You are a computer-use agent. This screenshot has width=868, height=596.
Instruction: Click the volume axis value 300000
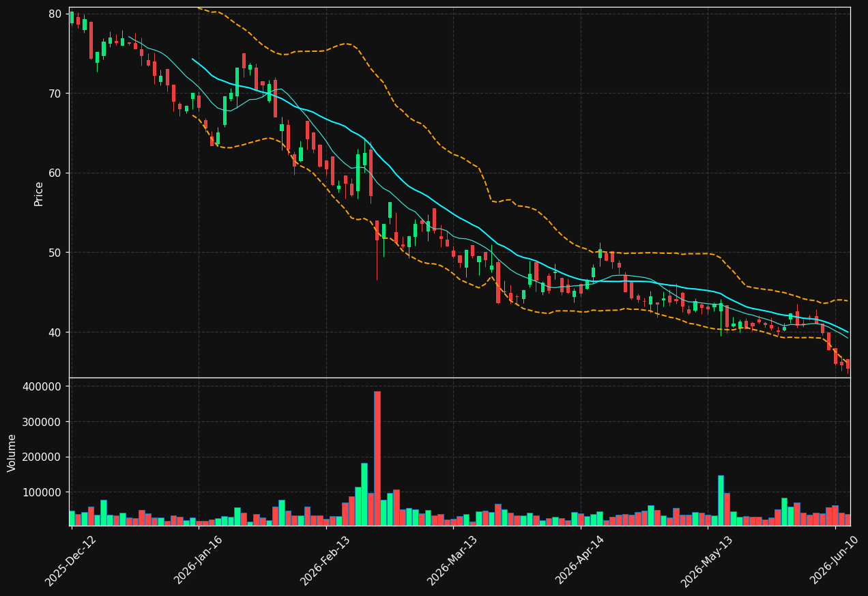[42, 422]
